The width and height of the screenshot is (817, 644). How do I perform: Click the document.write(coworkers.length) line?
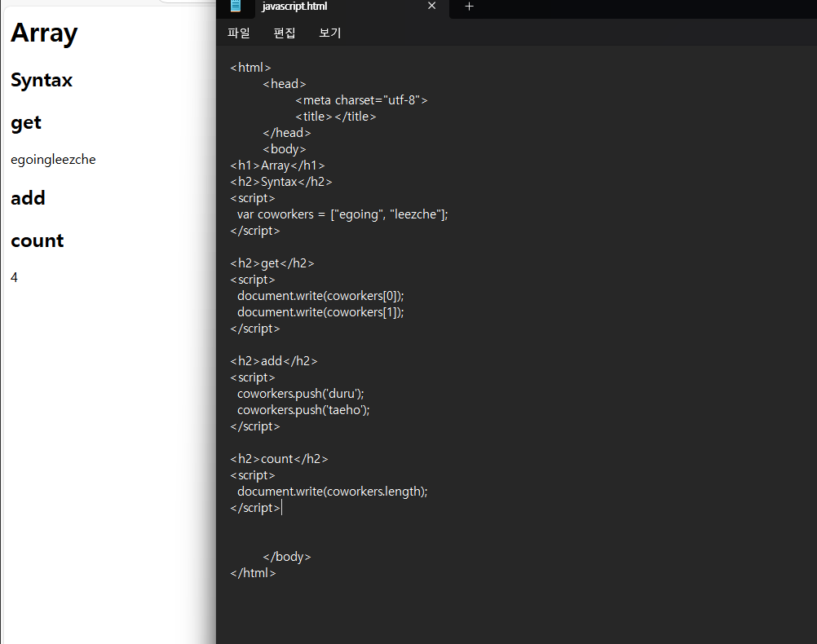333,492
